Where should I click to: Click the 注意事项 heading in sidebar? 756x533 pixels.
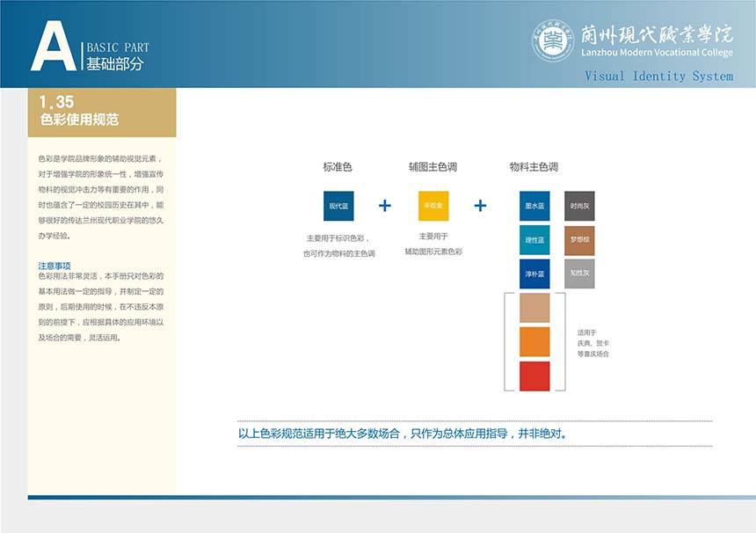click(55, 265)
